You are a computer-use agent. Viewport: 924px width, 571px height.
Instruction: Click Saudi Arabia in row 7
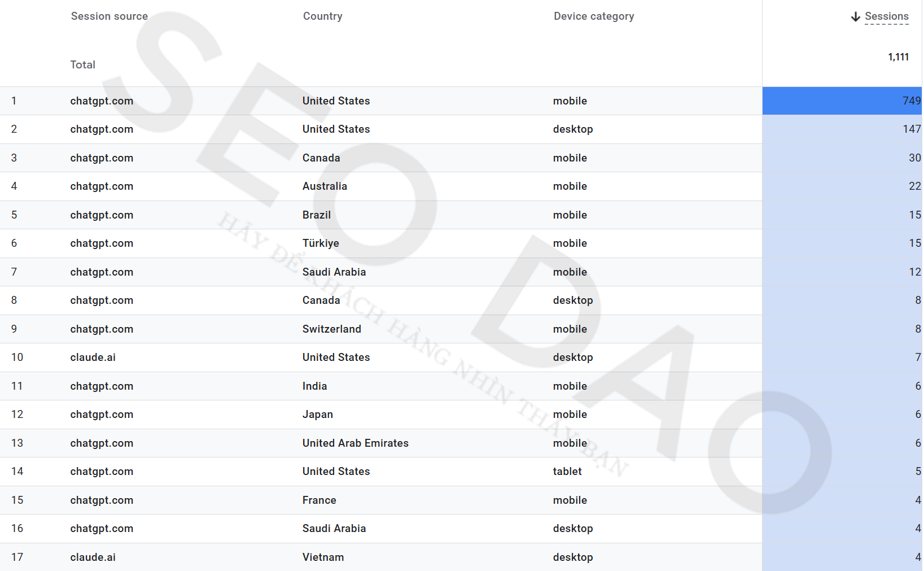(334, 272)
